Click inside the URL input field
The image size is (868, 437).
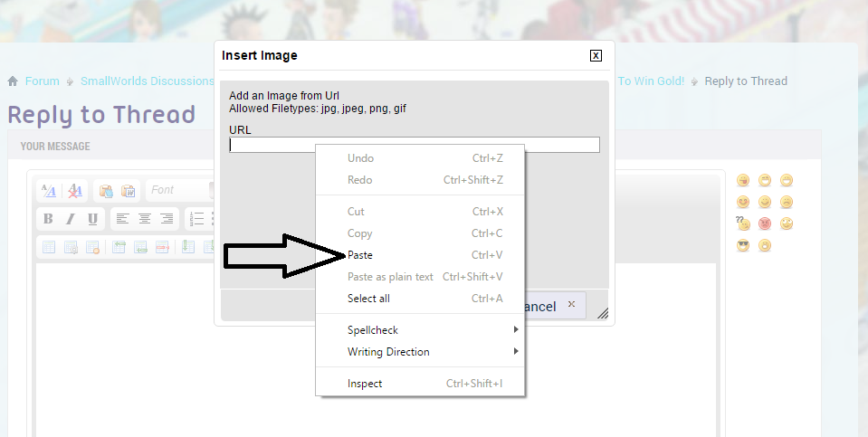point(415,145)
